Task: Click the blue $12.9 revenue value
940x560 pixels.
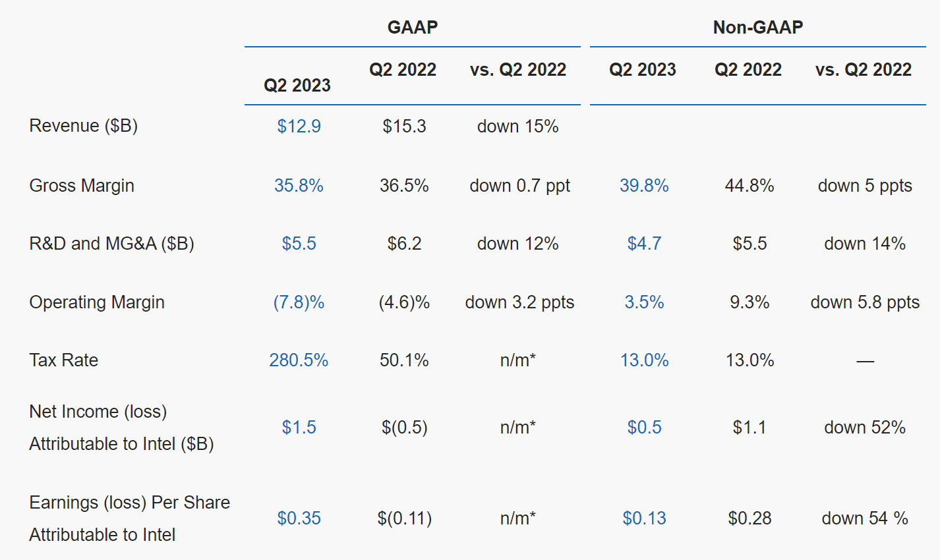Action: pos(299,126)
